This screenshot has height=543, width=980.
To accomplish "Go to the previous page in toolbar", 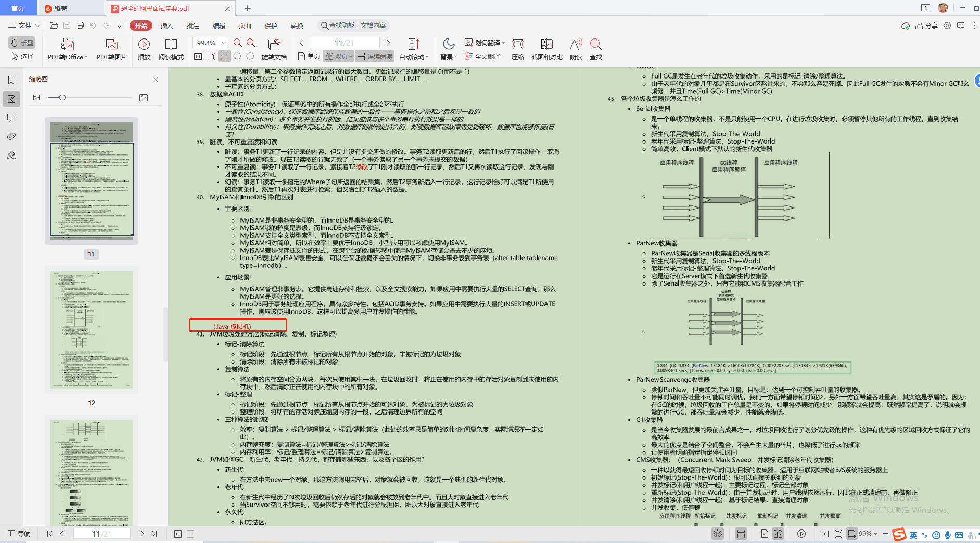I will pyautogui.click(x=301, y=43).
